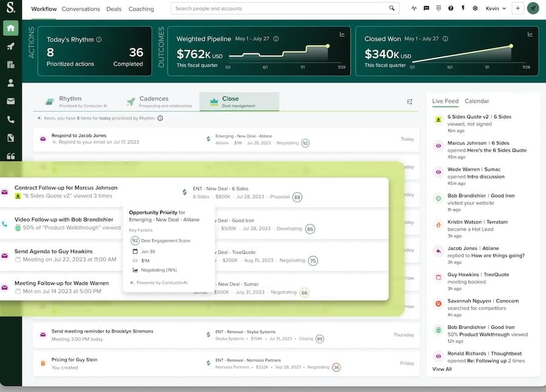Click the chart icon on Weighted Pipeline card
This screenshot has height=392, width=546.
point(342,35)
